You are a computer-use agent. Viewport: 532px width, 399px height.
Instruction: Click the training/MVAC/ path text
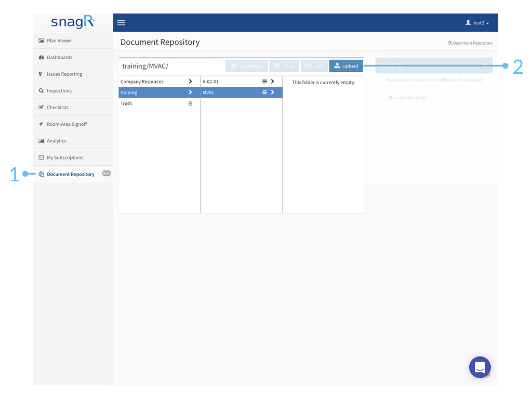[x=145, y=66]
